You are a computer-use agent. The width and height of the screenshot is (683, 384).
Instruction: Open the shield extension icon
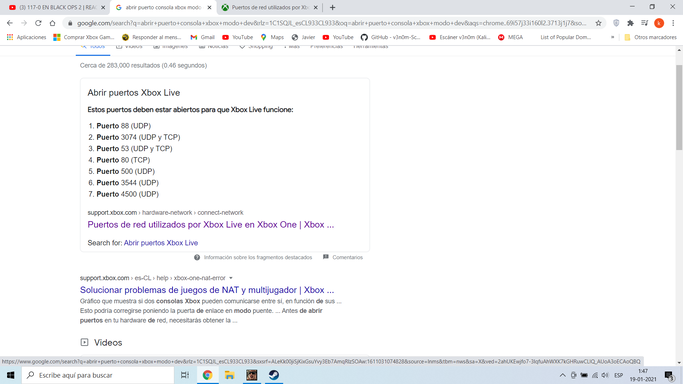click(616, 23)
